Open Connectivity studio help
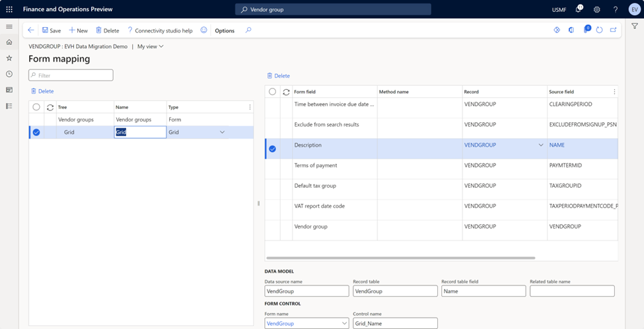Viewport: 644px width, 329px height. click(x=160, y=30)
